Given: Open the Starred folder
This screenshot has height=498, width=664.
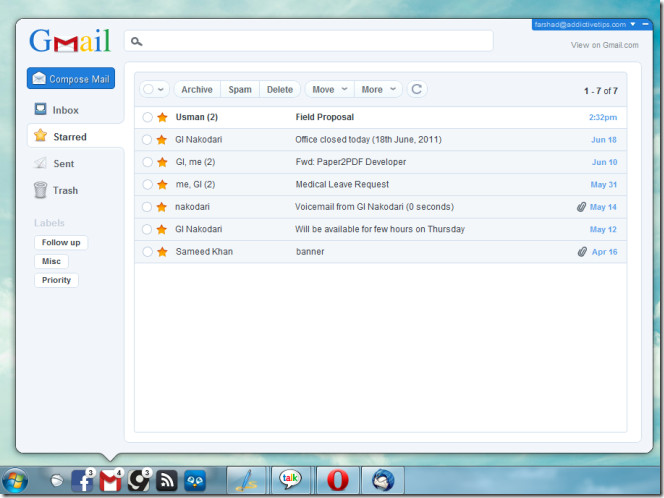Looking at the screenshot, I should coord(70,137).
